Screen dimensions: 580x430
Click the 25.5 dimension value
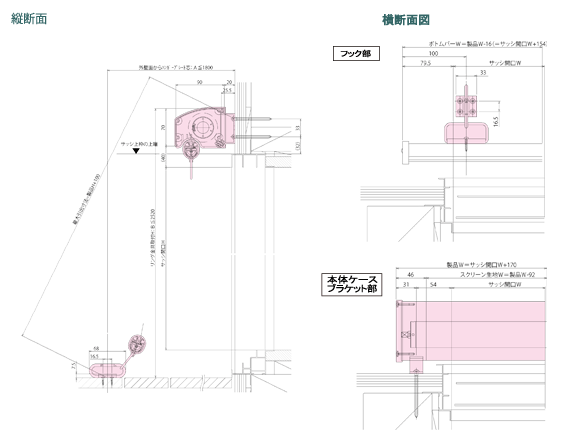pos(227,90)
